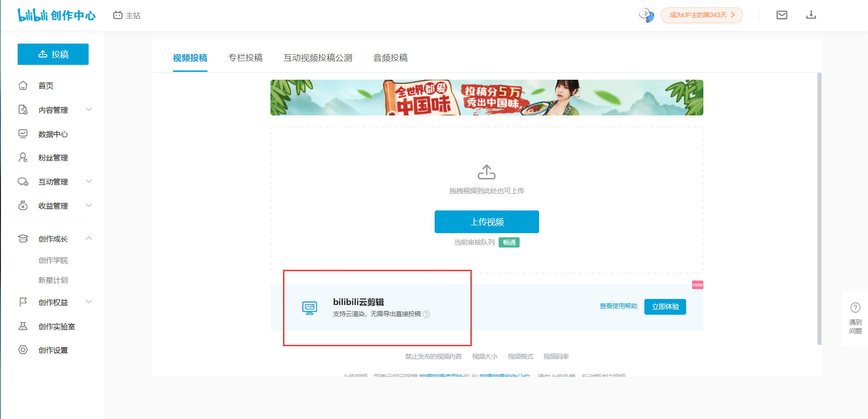Click the download icon in the header

(811, 14)
